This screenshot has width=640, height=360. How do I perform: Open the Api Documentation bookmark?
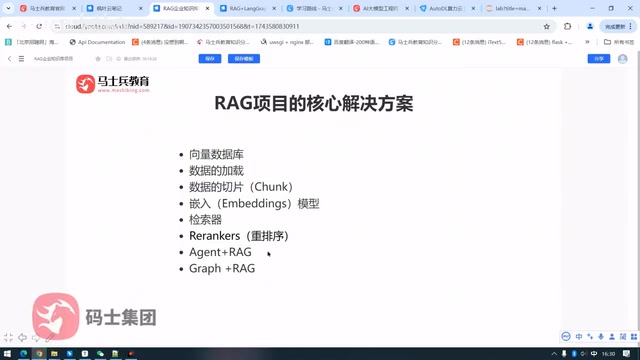97,42
